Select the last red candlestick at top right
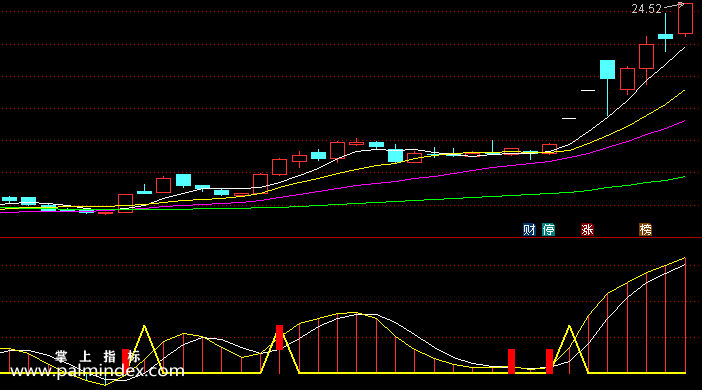 [685, 19]
